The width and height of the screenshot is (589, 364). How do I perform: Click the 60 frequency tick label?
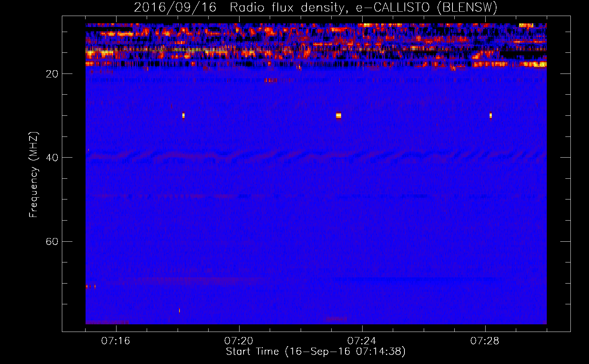coord(52,241)
